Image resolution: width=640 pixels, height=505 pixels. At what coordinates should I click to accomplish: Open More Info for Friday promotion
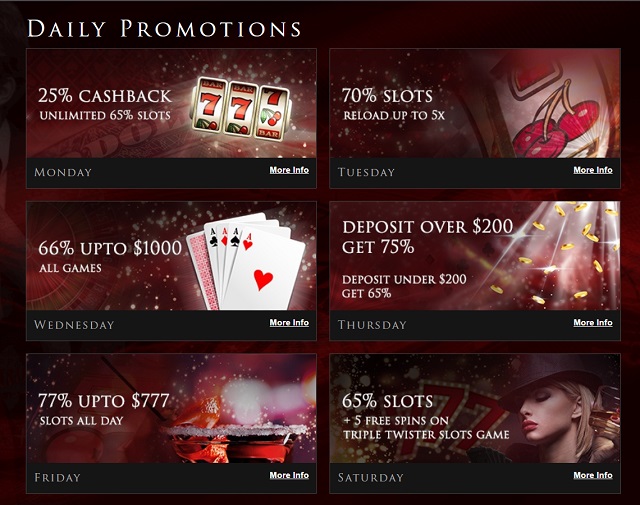pos(289,475)
